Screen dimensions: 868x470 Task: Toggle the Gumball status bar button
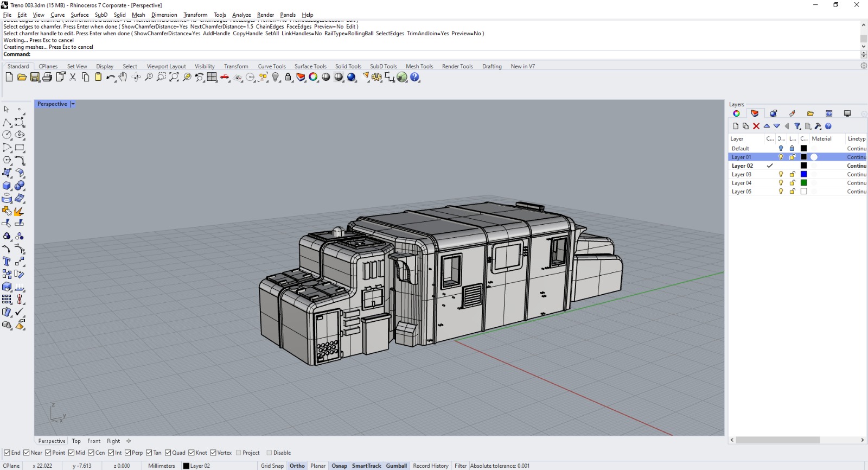click(x=396, y=466)
